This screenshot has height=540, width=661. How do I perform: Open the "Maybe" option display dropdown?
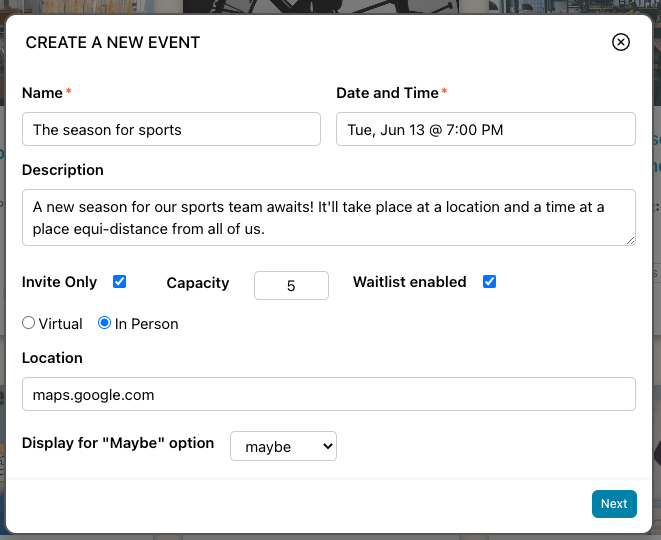tap(283, 447)
